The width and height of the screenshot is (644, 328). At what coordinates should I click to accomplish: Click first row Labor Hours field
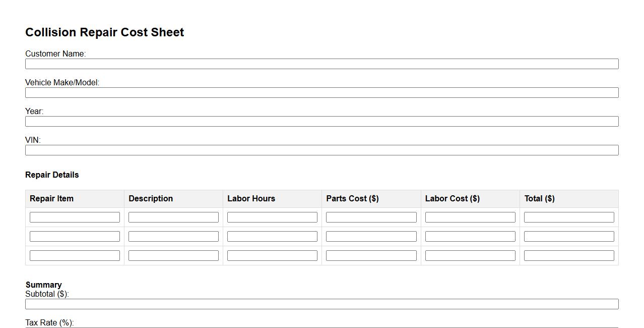pyautogui.click(x=272, y=217)
